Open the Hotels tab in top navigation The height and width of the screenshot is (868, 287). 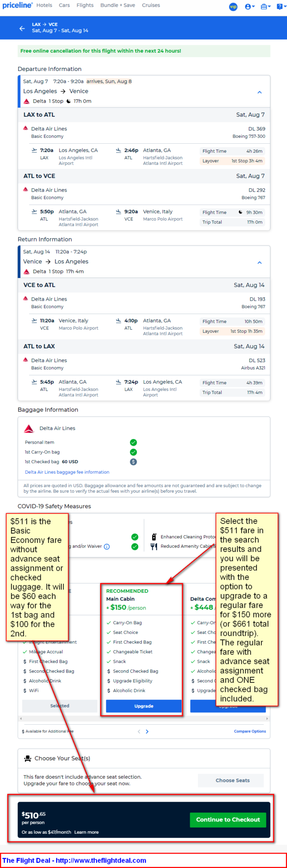(44, 5)
